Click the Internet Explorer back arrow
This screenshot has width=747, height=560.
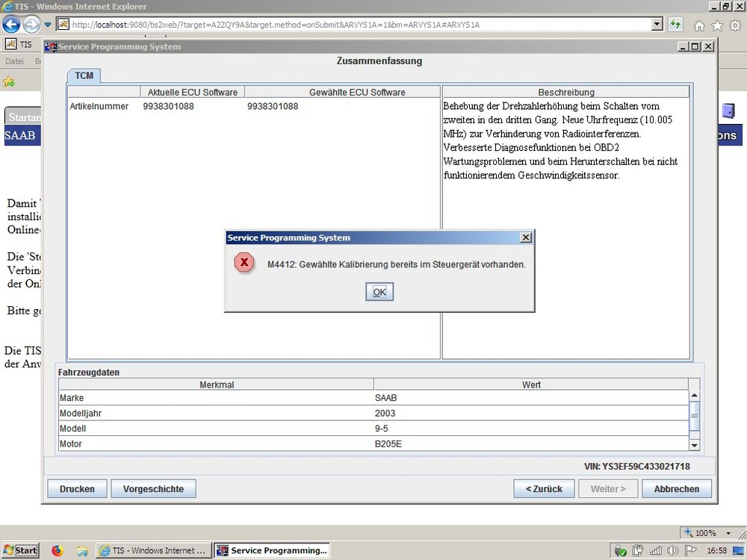point(11,25)
